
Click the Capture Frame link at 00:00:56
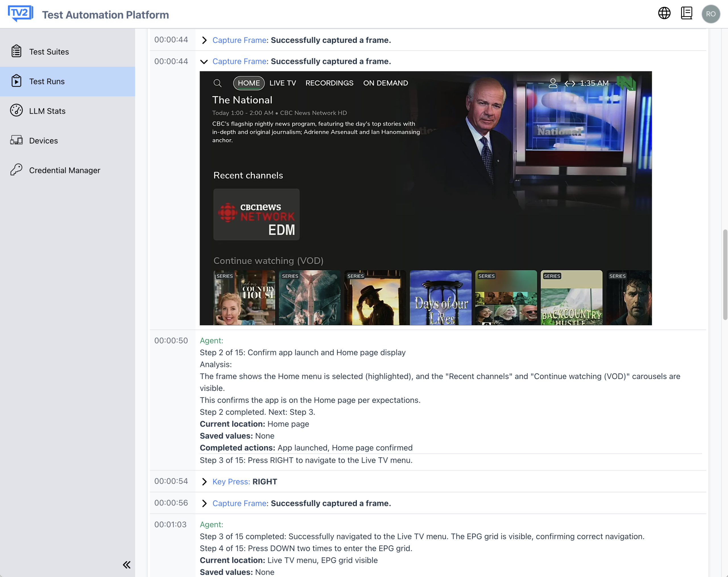click(x=239, y=503)
